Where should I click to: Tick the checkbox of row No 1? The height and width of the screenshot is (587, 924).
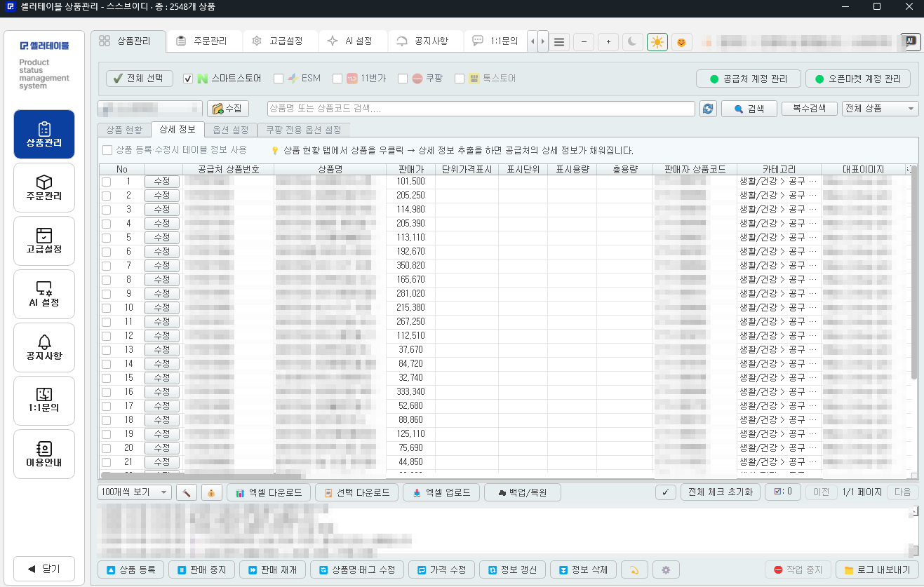tap(107, 182)
